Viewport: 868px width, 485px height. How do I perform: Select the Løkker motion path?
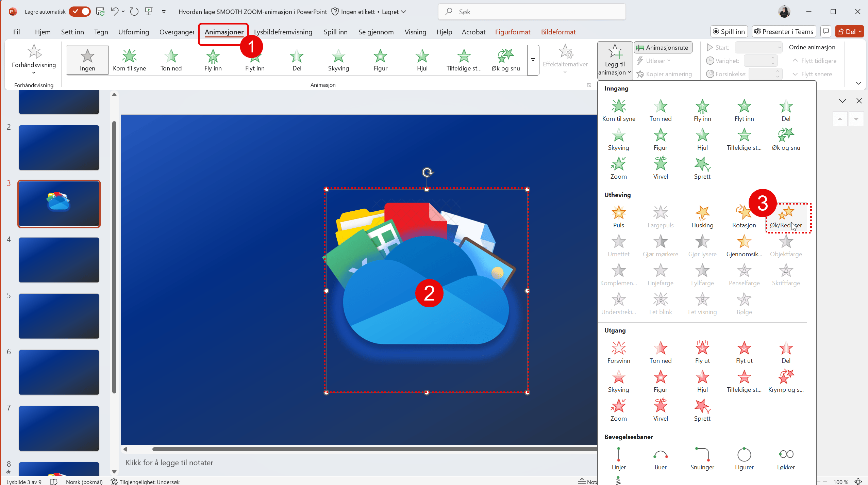[x=786, y=458]
